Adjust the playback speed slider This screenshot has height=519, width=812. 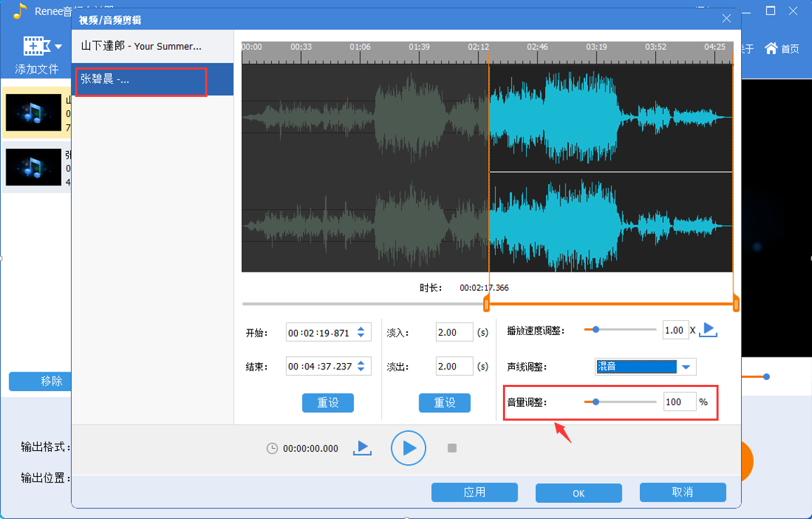click(x=596, y=329)
